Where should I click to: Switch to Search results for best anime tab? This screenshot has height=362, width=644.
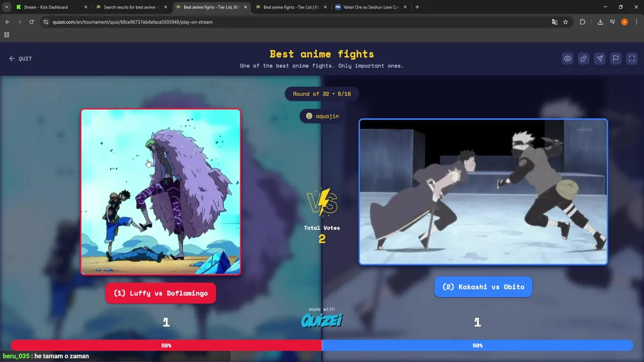(130, 7)
